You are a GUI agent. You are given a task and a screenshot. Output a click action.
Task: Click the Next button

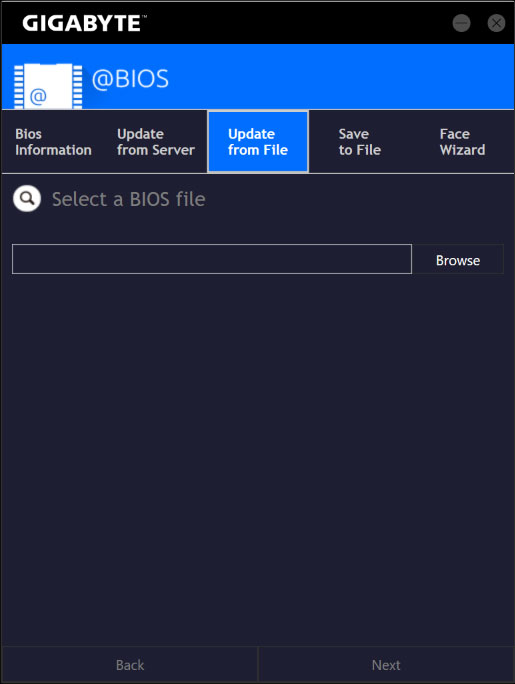(386, 665)
